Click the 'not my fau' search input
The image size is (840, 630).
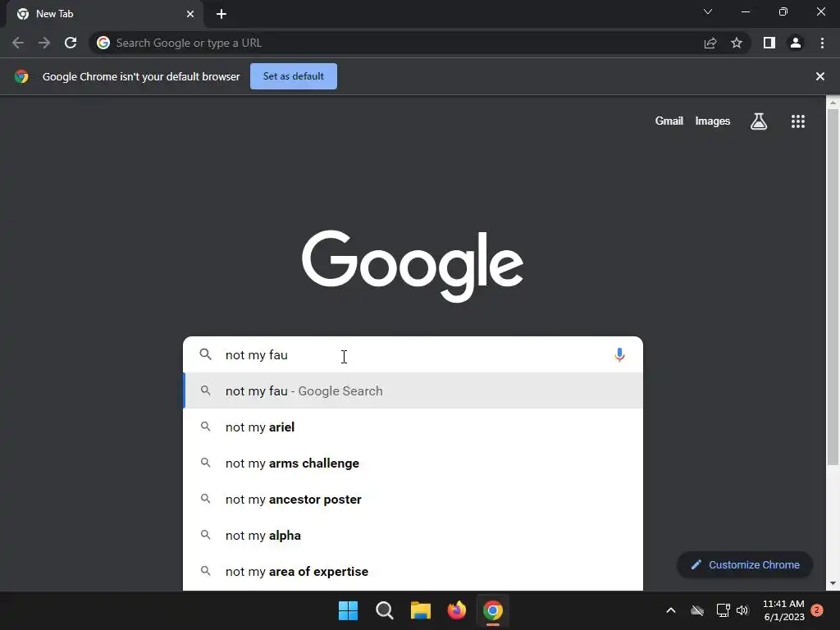pos(413,354)
